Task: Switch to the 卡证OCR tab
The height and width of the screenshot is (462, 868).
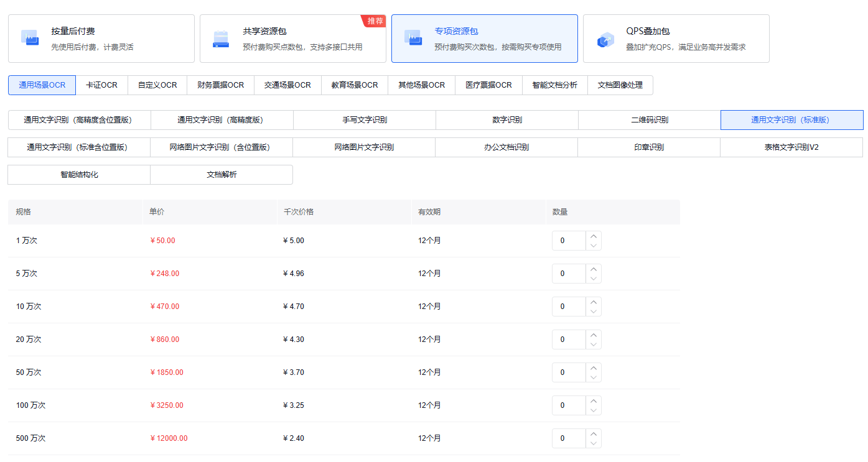Action: [101, 85]
